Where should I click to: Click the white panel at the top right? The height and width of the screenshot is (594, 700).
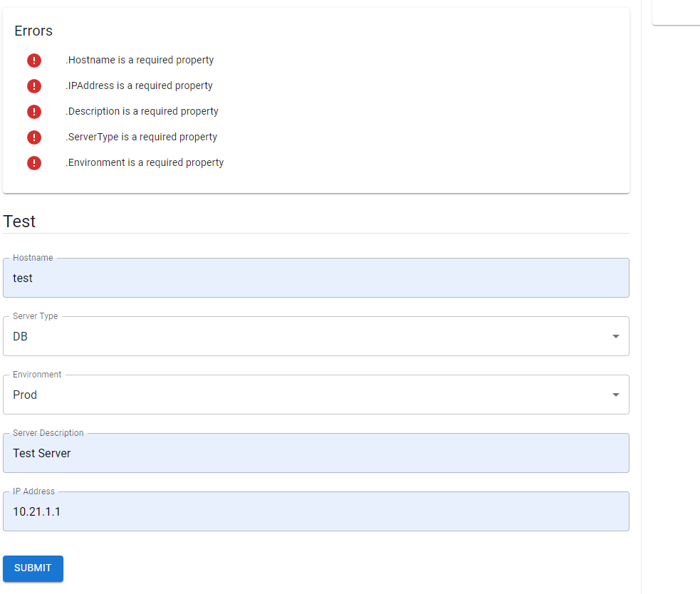coord(675,11)
